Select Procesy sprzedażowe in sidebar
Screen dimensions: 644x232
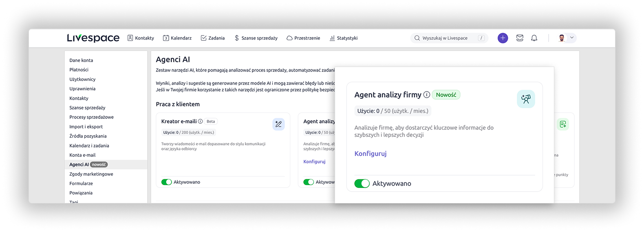(x=92, y=117)
